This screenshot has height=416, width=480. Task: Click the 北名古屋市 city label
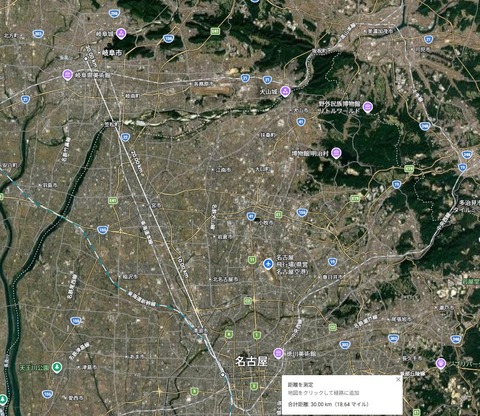pos(226,279)
